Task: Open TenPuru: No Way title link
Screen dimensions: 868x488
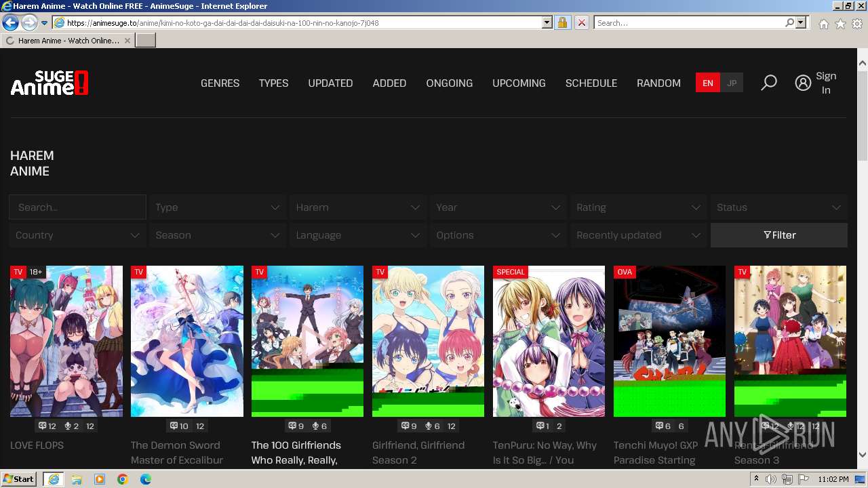Action: [x=545, y=453]
